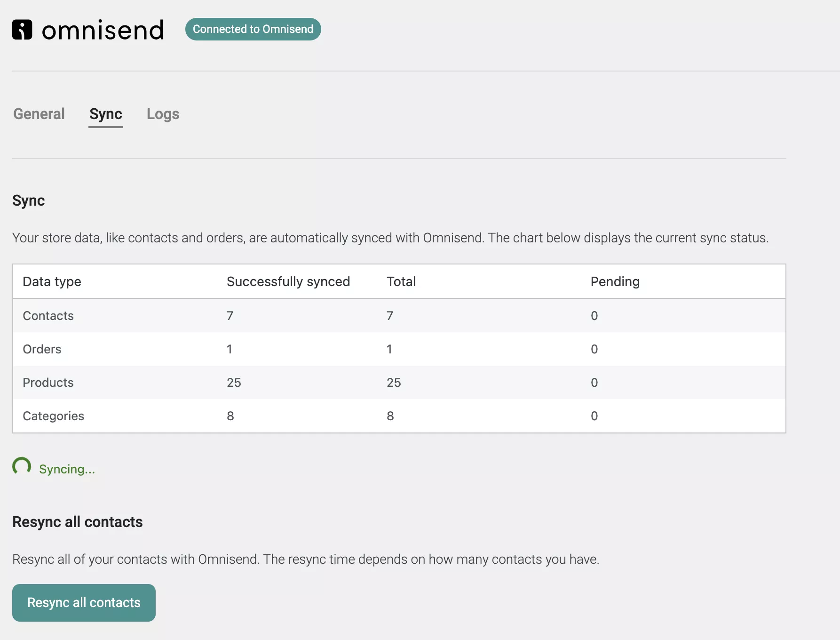Click Products total value 25

click(x=394, y=383)
